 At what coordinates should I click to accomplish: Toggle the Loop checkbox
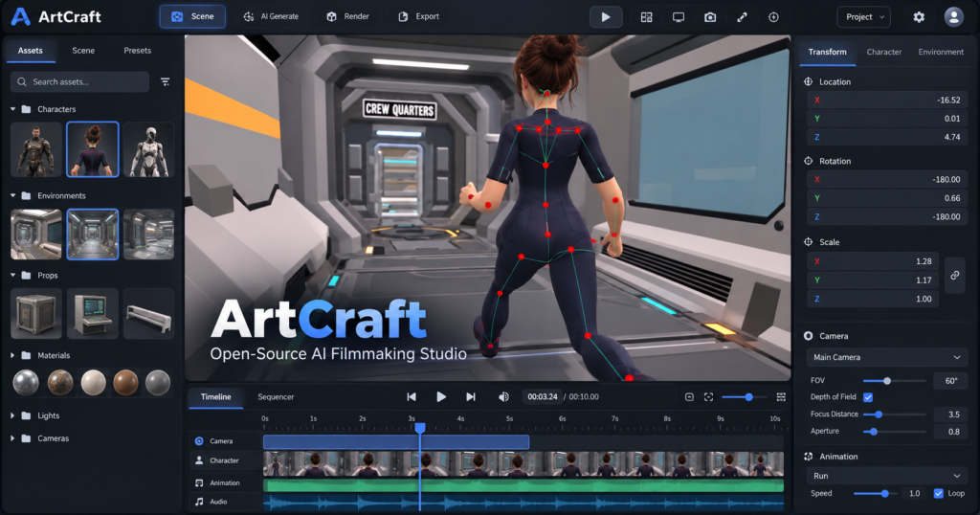[938, 494]
